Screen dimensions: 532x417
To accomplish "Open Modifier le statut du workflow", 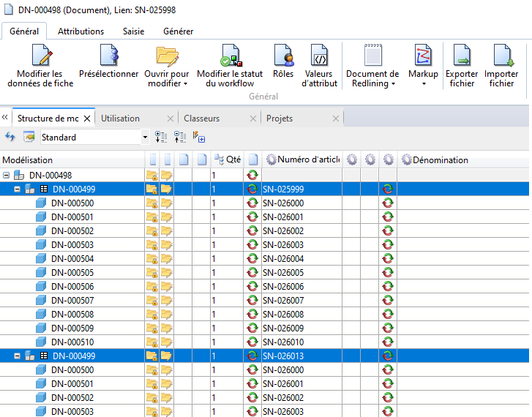I will tap(230, 56).
